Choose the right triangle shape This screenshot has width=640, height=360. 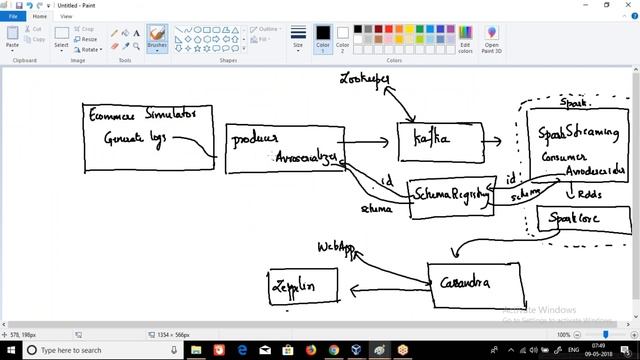(179, 39)
